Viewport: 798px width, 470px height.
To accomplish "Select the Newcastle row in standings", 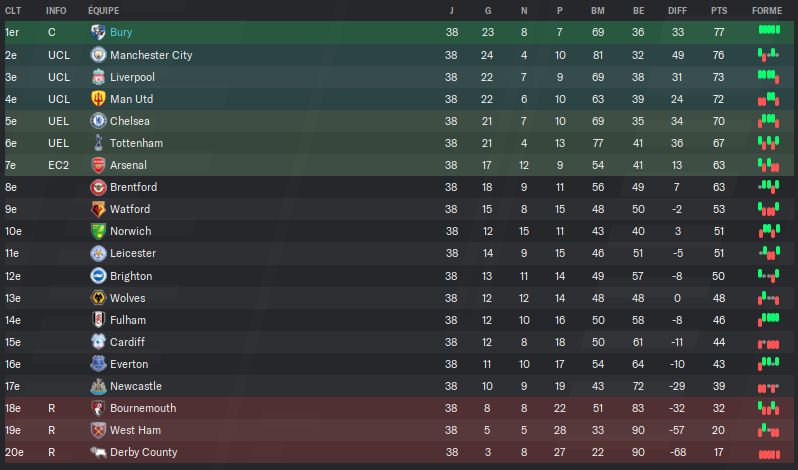I will coord(399,386).
